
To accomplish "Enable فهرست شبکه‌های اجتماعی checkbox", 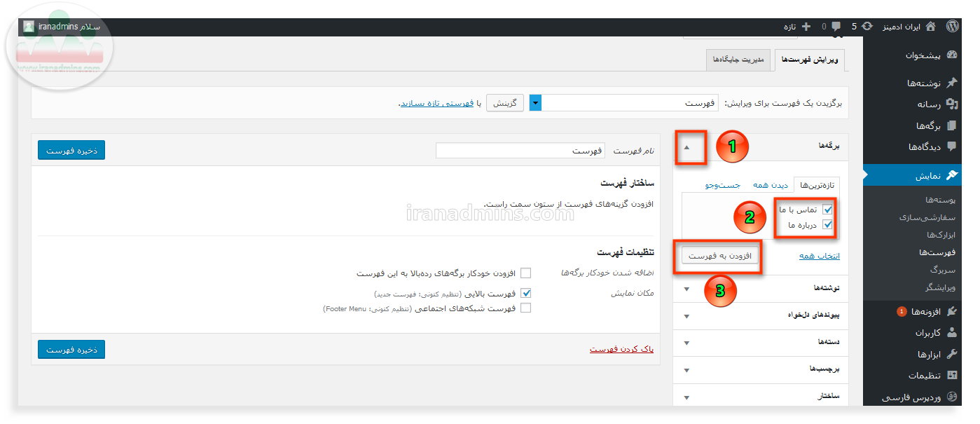I will point(525,308).
